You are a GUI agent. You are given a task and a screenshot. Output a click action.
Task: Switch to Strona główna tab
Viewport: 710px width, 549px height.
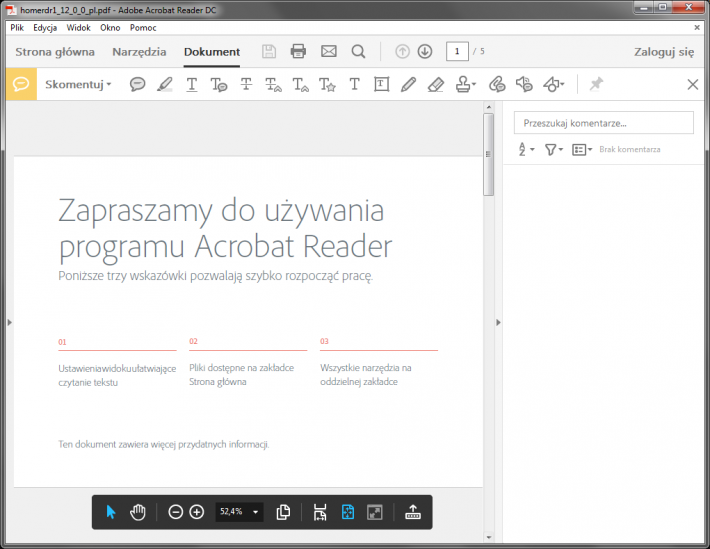[x=55, y=52]
